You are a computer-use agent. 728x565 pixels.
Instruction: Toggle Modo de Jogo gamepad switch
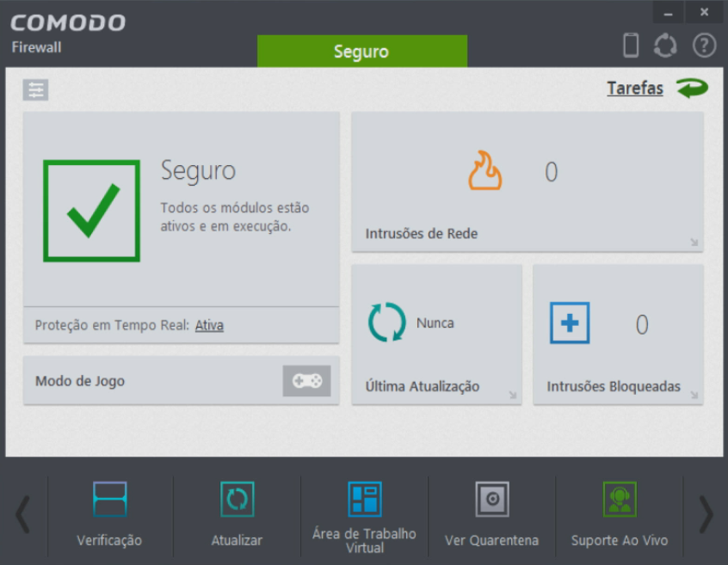click(306, 381)
